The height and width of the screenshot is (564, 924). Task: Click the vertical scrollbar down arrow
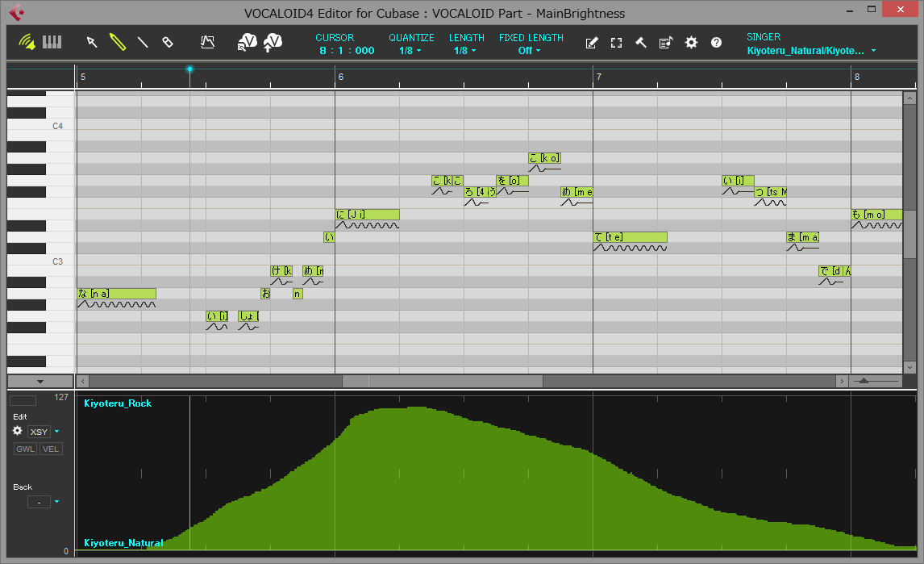click(909, 367)
